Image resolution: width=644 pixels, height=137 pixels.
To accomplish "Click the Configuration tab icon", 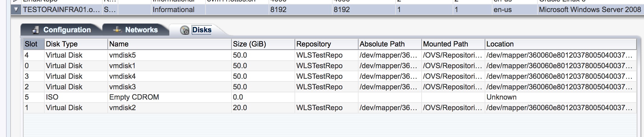I will click(x=36, y=30).
